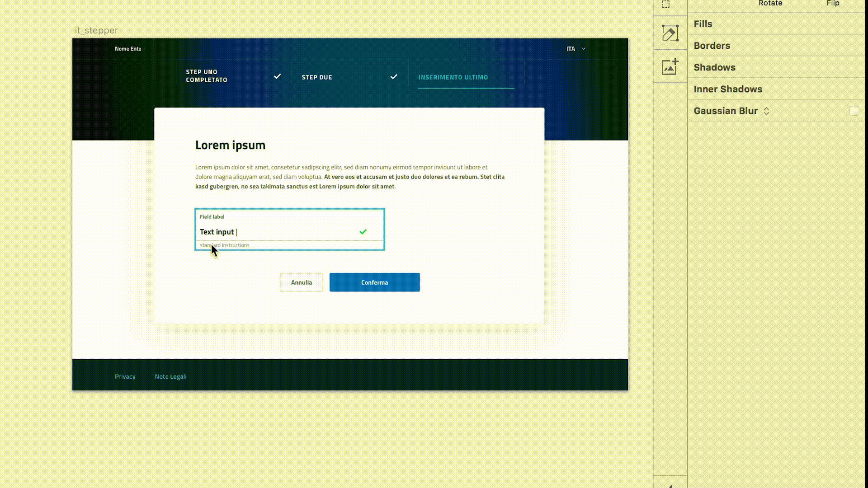Click the Conferma button
868x488 pixels.
[x=374, y=282]
